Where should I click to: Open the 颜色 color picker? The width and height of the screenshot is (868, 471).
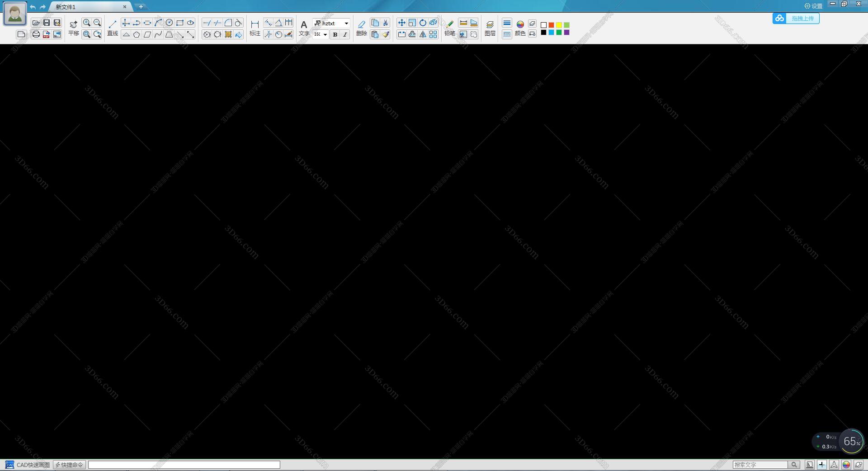click(520, 28)
